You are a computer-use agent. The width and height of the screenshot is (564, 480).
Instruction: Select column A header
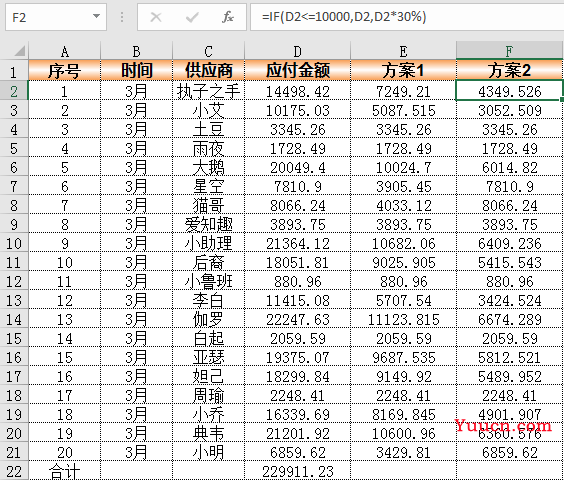click(65, 51)
